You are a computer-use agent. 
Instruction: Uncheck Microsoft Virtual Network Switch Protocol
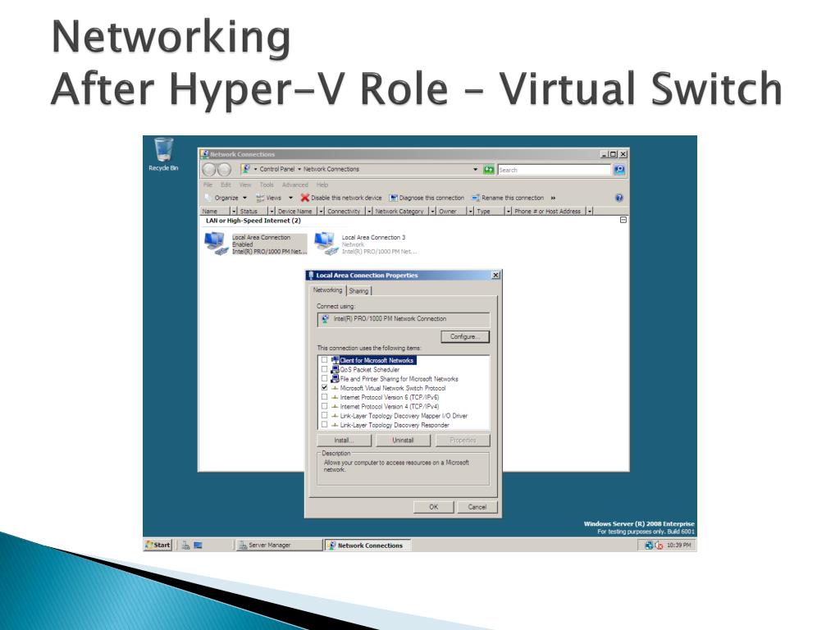324,387
